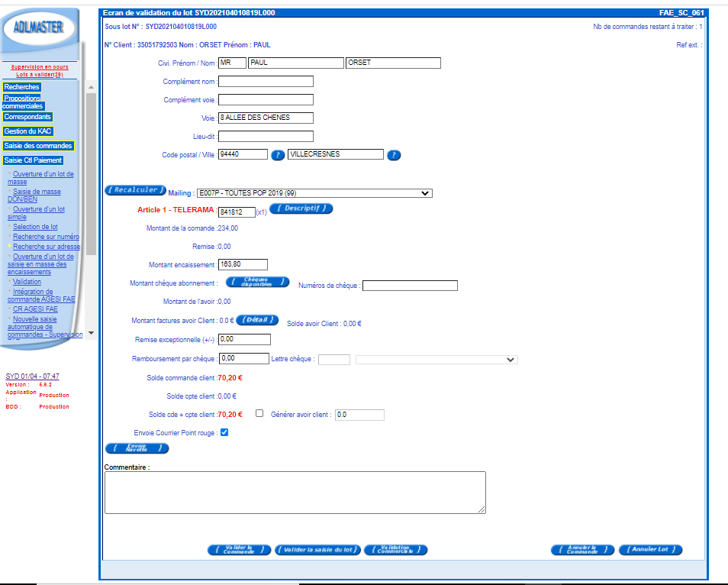Click article code field 841812

pyautogui.click(x=237, y=212)
